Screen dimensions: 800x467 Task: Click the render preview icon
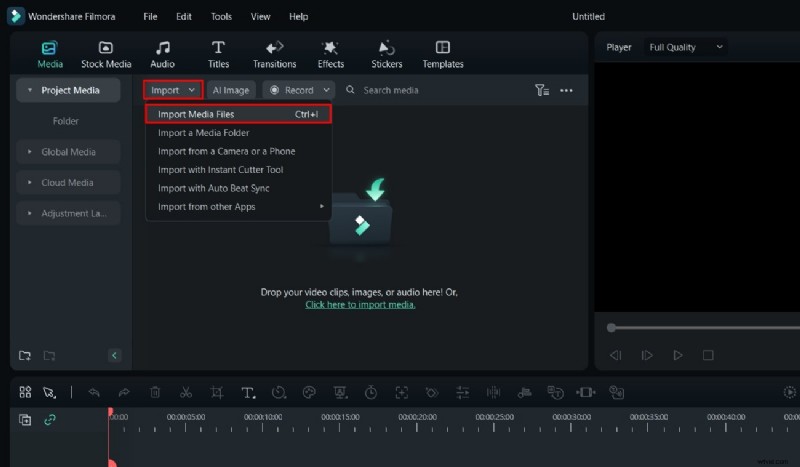(x=790, y=392)
